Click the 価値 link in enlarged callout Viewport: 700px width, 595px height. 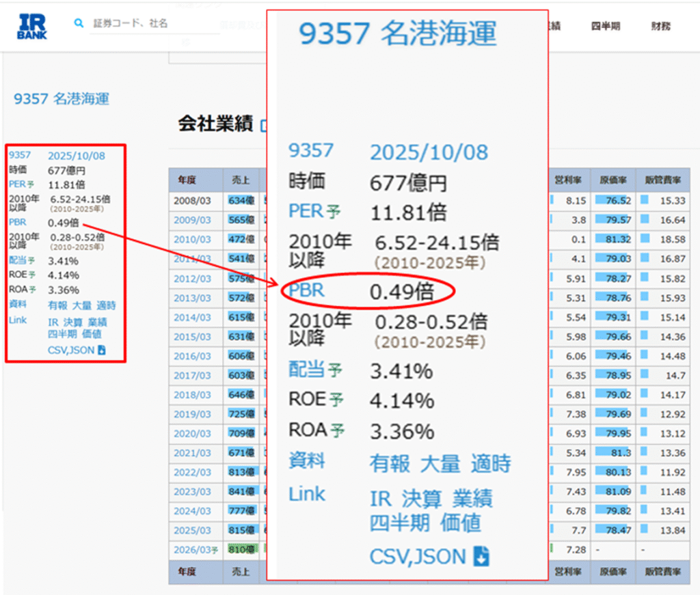tap(461, 523)
